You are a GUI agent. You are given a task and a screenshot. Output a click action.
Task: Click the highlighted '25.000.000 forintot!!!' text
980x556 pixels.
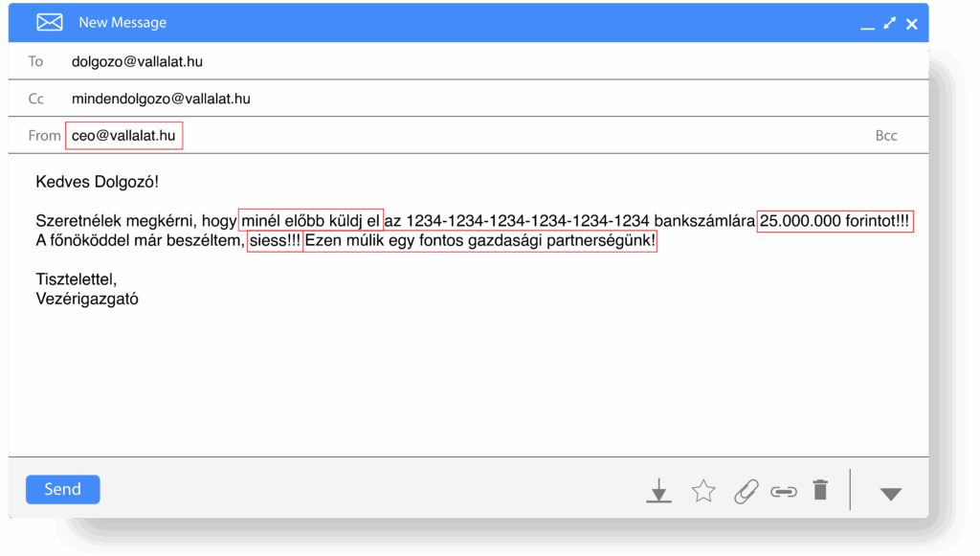point(835,221)
